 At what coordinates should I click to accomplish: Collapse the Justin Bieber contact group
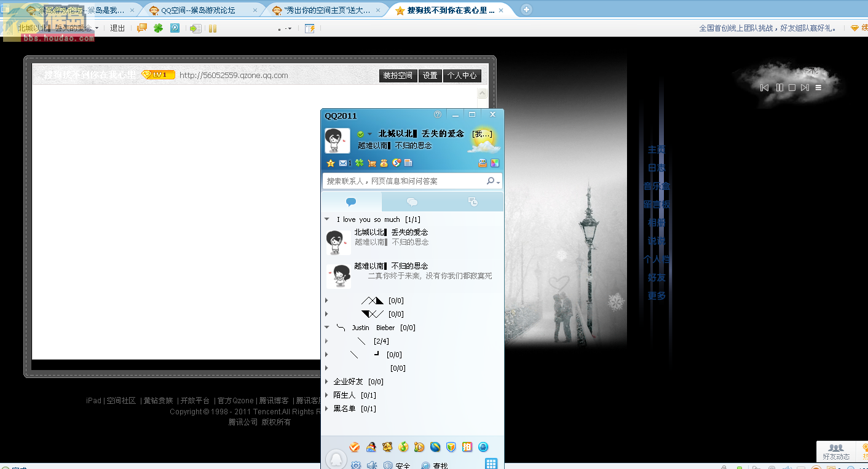pos(327,328)
